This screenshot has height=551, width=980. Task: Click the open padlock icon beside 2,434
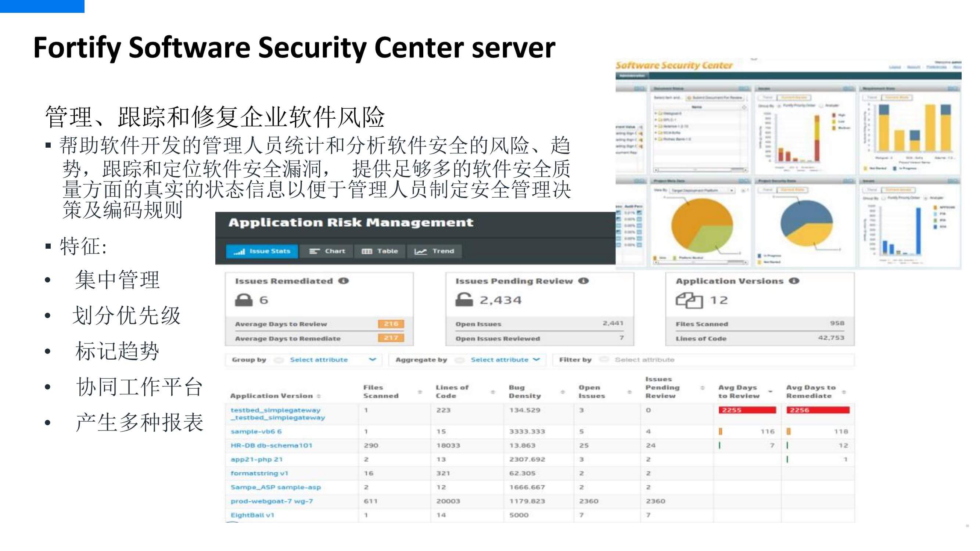click(x=464, y=300)
